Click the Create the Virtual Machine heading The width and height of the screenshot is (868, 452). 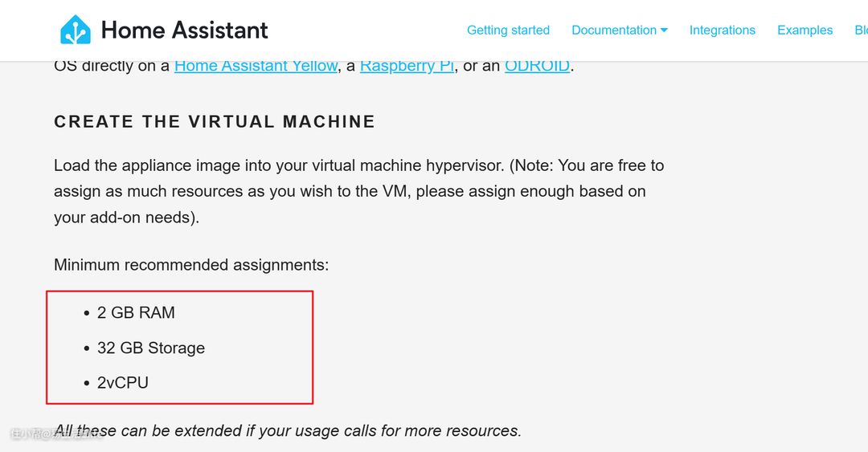coord(215,122)
